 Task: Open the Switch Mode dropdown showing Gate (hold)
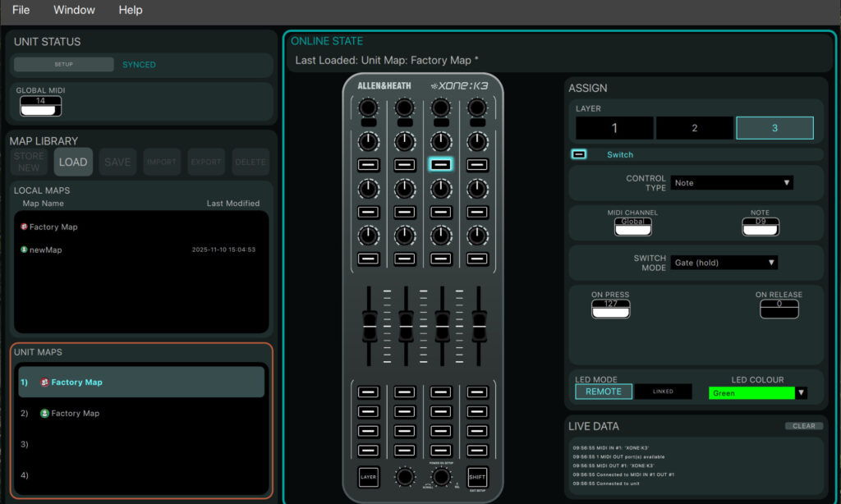click(724, 262)
